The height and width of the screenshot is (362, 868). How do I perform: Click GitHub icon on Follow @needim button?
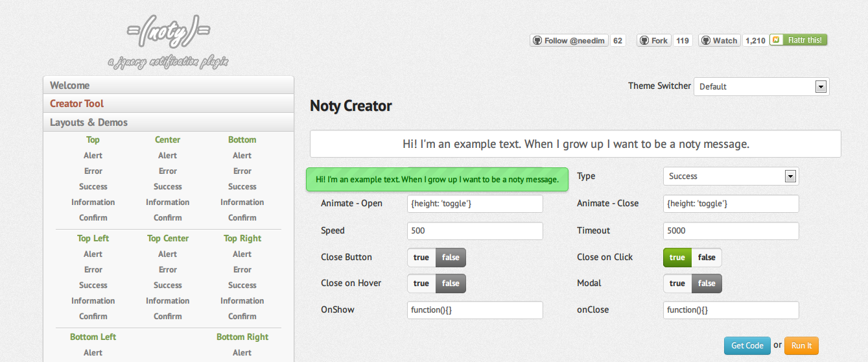[537, 40]
